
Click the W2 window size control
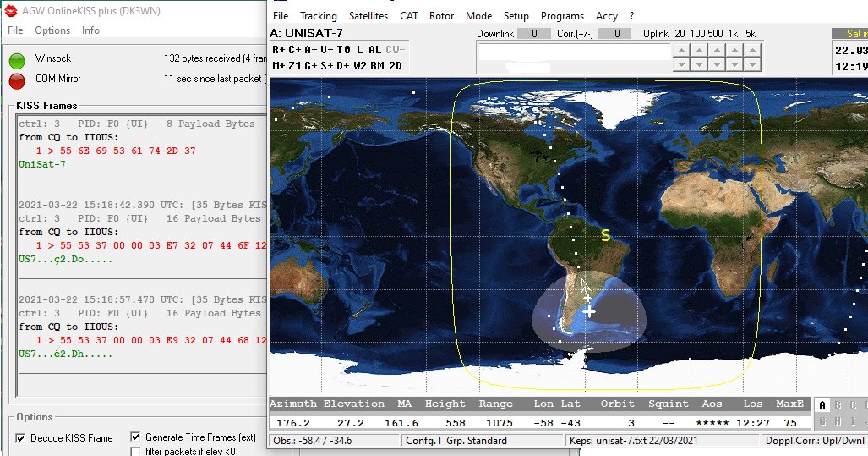pos(360,66)
